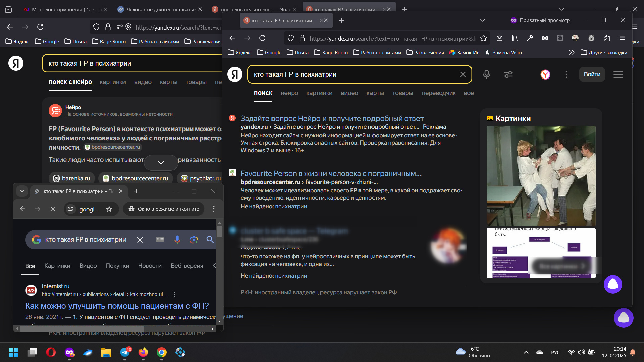Expand the Нейро answer with chevron button
644x362 pixels.
[161, 163]
